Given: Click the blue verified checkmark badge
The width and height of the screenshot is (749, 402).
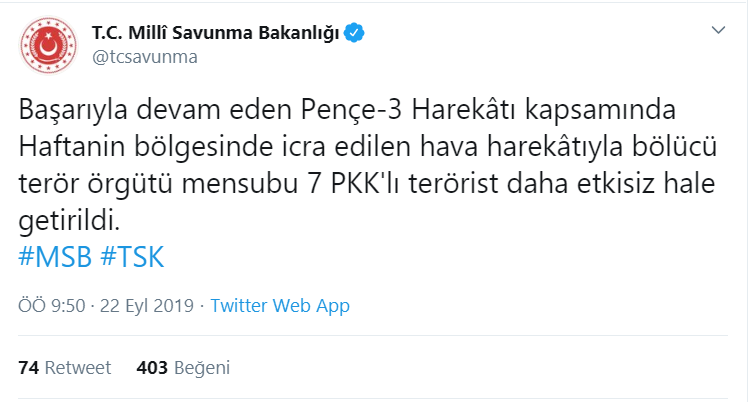Looking at the screenshot, I should (354, 32).
